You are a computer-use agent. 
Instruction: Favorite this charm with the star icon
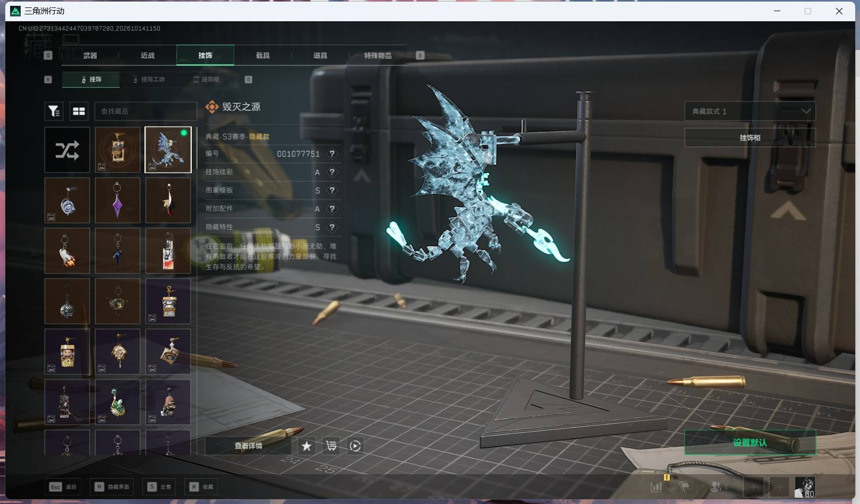coord(306,446)
